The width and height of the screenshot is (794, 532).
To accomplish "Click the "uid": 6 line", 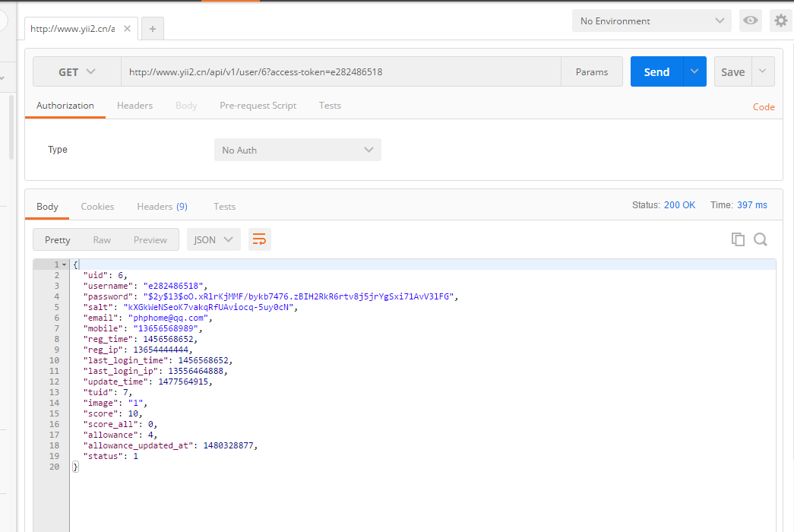I will click(106, 276).
